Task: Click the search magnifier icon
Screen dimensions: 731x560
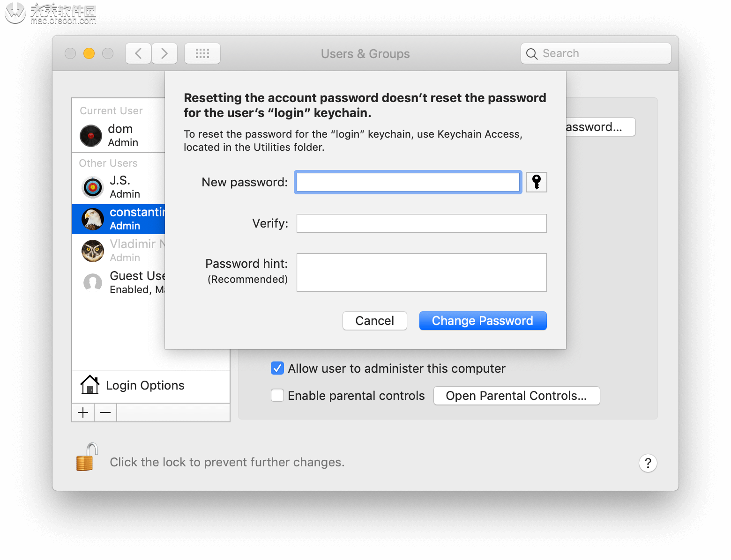Action: 531,54
